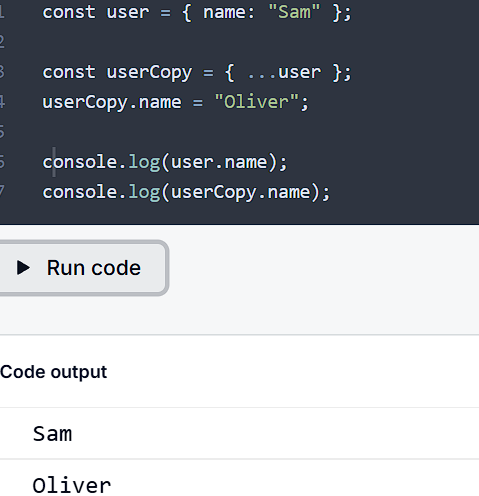The height and width of the screenshot is (496, 479).
Task: Select the Sam output row
Action: click(x=239, y=433)
